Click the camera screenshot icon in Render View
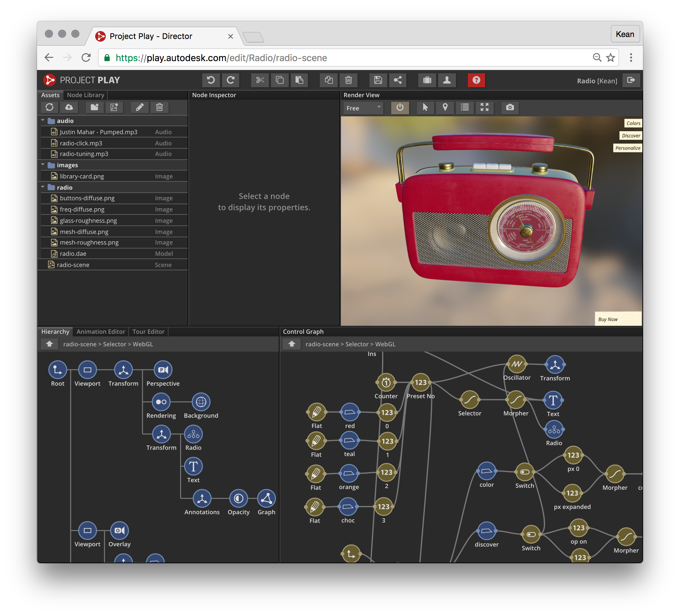 [510, 107]
